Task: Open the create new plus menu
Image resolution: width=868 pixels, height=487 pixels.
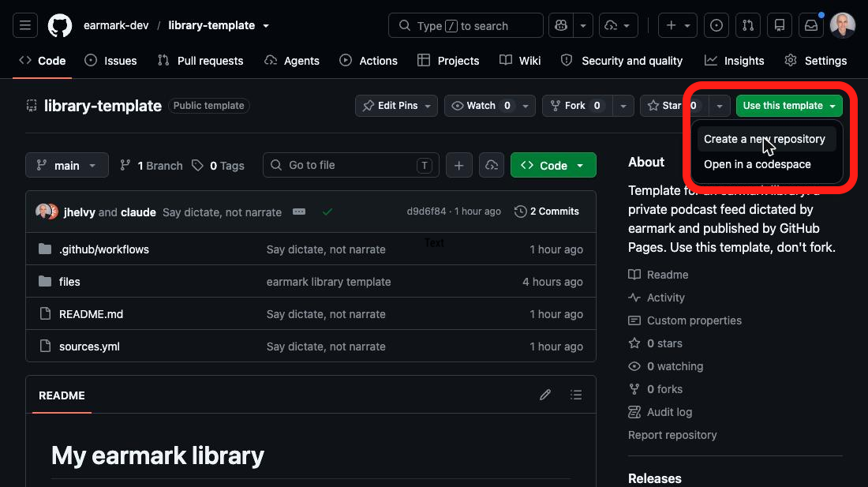Action: click(x=678, y=25)
